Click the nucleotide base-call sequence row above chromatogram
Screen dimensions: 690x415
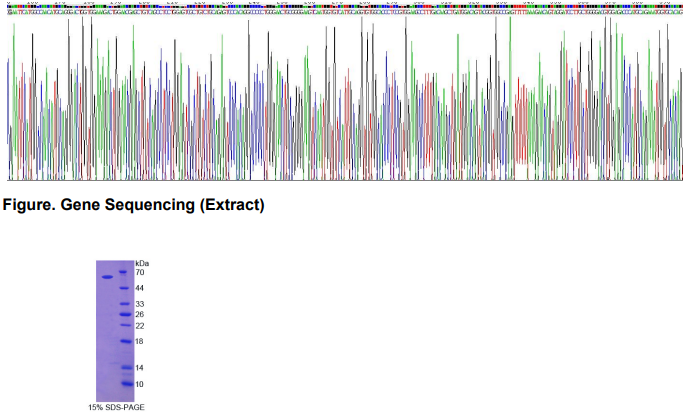345,12
